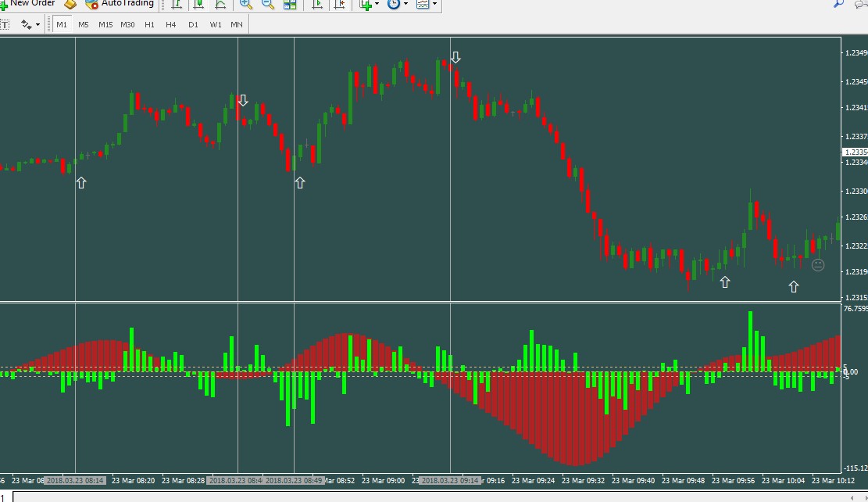The width and height of the screenshot is (868, 502).
Task: Click the 1.2349 price scale value
Action: (x=855, y=52)
